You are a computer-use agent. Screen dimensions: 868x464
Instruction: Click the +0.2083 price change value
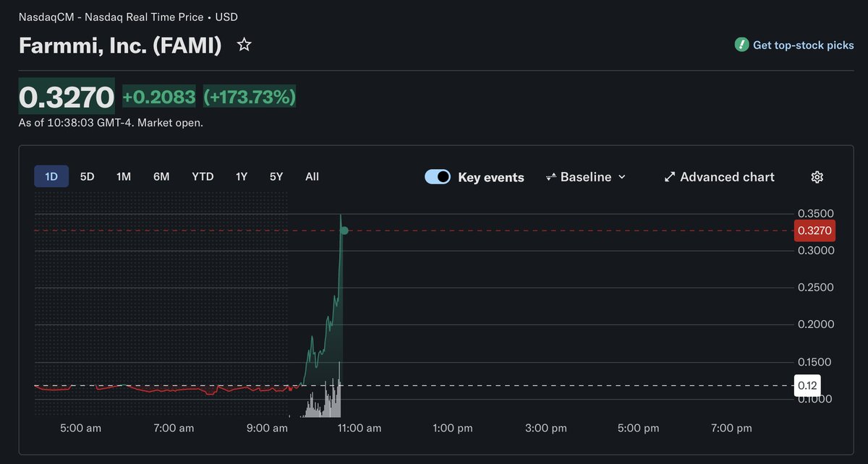159,97
